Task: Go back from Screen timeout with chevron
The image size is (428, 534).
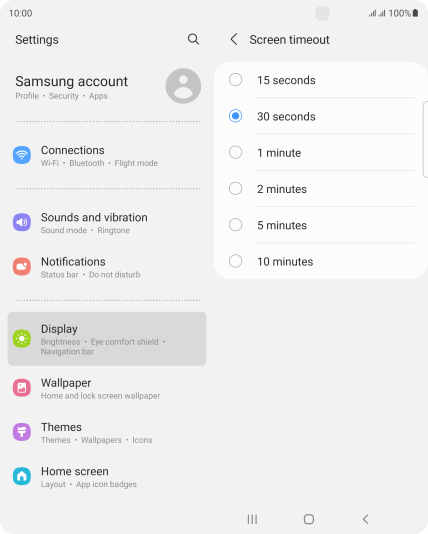Action: (234, 40)
